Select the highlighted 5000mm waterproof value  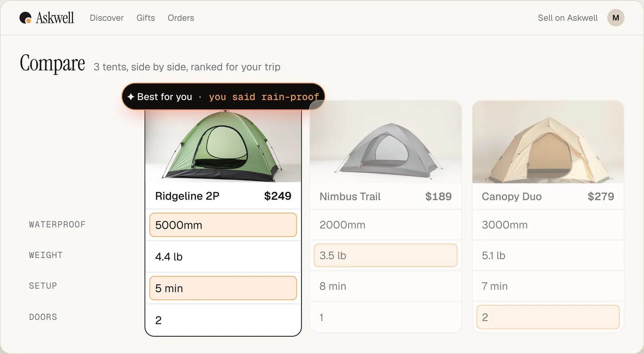pyautogui.click(x=223, y=225)
